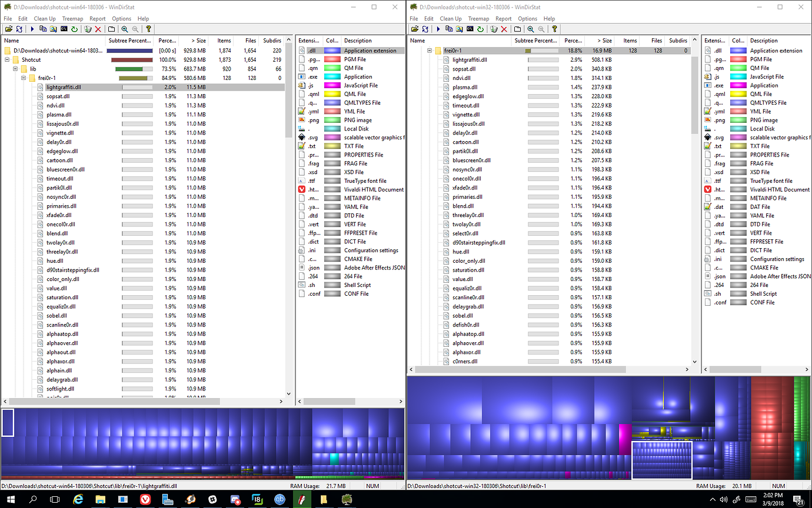812x508 pixels.
Task: Click the Open icon in the win64 window toolbar
Action: pos(9,29)
